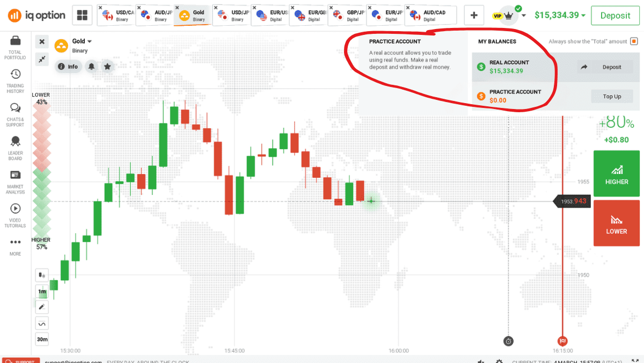Select the chart drawing pencil tool
The width and height of the screenshot is (644, 363).
pos(42,307)
